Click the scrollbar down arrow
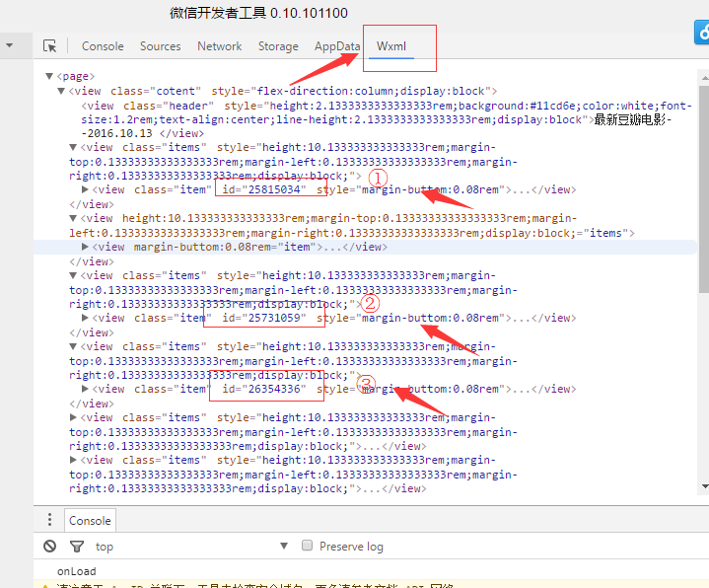 704,486
